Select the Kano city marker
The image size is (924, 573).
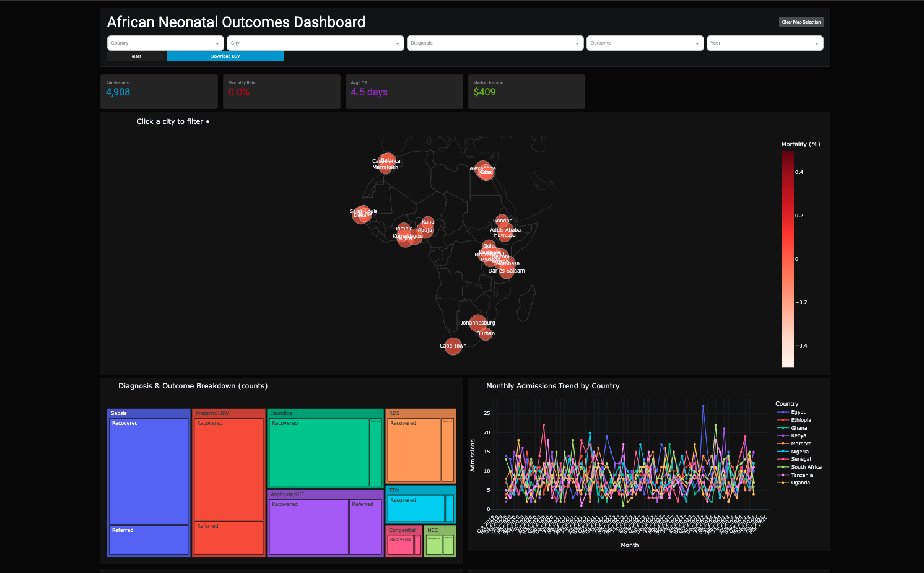click(427, 222)
